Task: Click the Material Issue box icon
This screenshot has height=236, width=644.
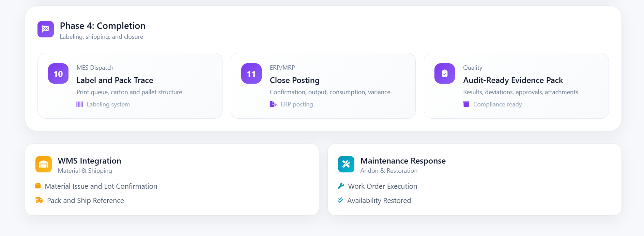Action: click(38, 186)
